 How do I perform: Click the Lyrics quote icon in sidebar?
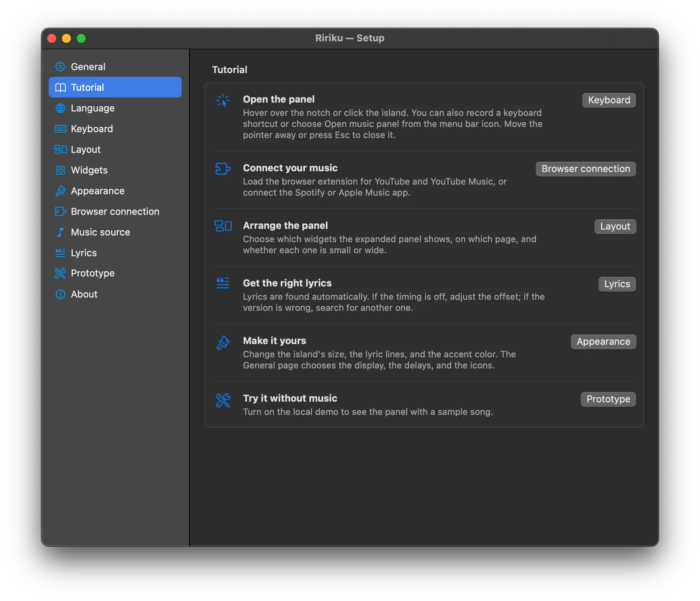pos(60,253)
